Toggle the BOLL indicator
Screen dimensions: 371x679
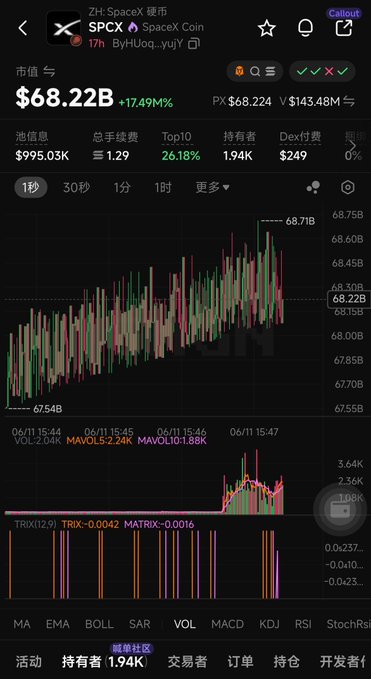pyautogui.click(x=99, y=624)
